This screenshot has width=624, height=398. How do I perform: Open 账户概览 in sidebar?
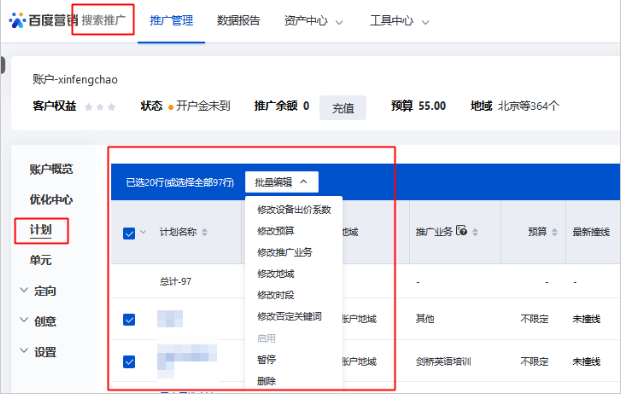(x=51, y=170)
